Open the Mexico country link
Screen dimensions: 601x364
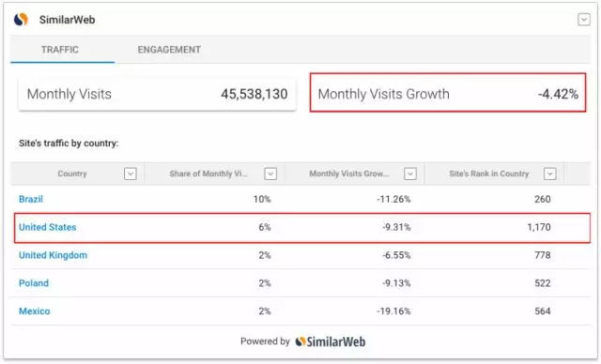coord(35,311)
